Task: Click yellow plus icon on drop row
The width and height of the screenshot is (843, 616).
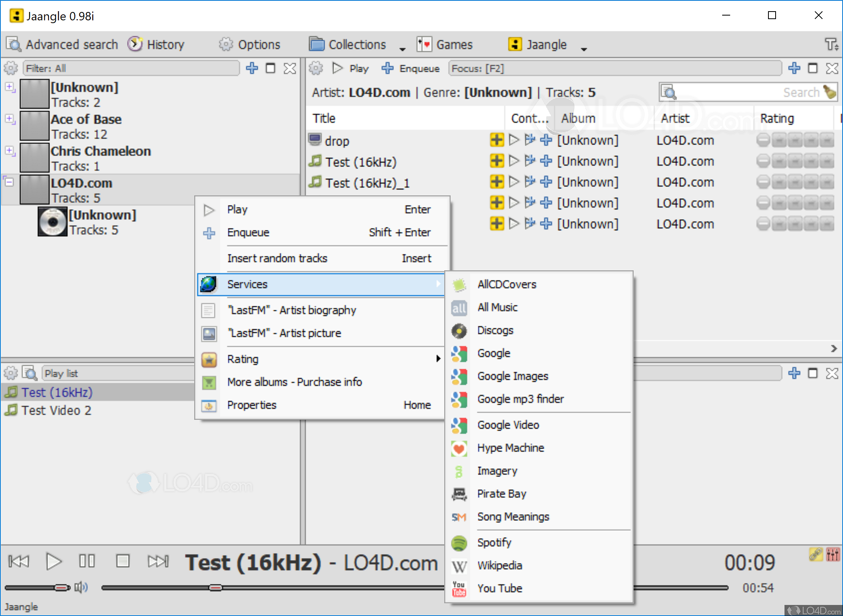Action: (x=496, y=140)
